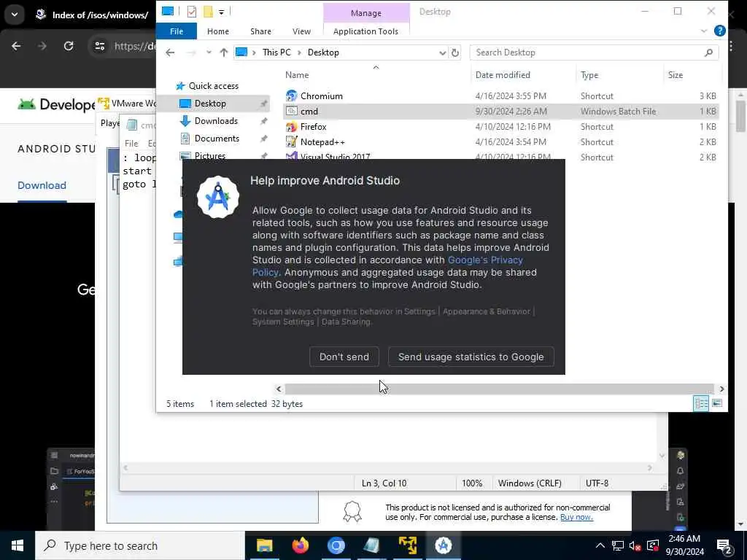The width and height of the screenshot is (747, 560).
Task: Click the Properties checkmark quick access icon
Action: (x=192, y=12)
